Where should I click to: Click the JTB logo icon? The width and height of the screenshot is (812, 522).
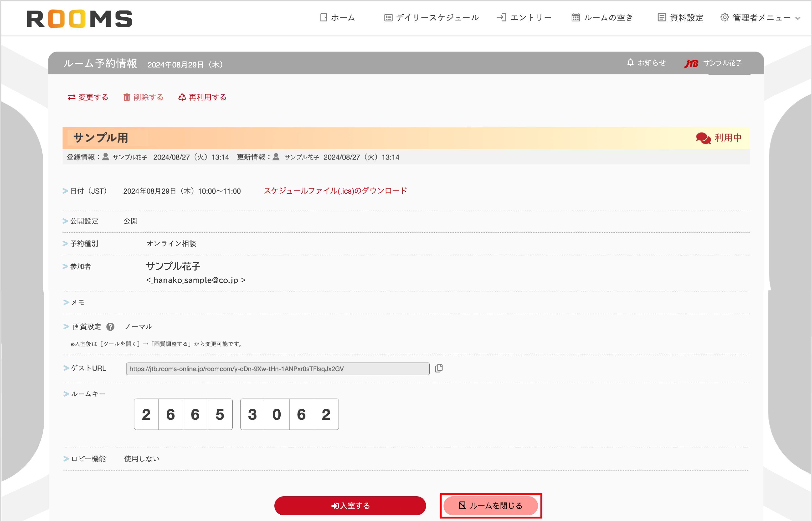pos(691,63)
